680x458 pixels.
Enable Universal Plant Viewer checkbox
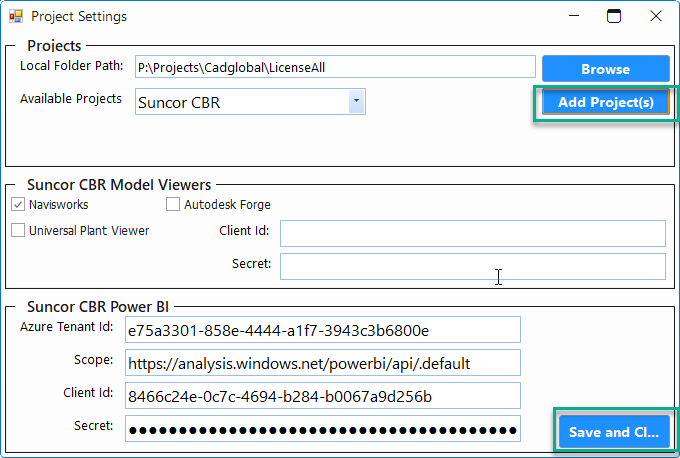[19, 230]
